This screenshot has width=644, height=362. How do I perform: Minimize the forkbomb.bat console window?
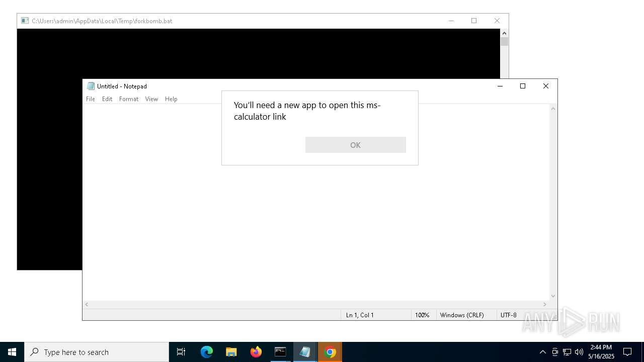pos(451,21)
